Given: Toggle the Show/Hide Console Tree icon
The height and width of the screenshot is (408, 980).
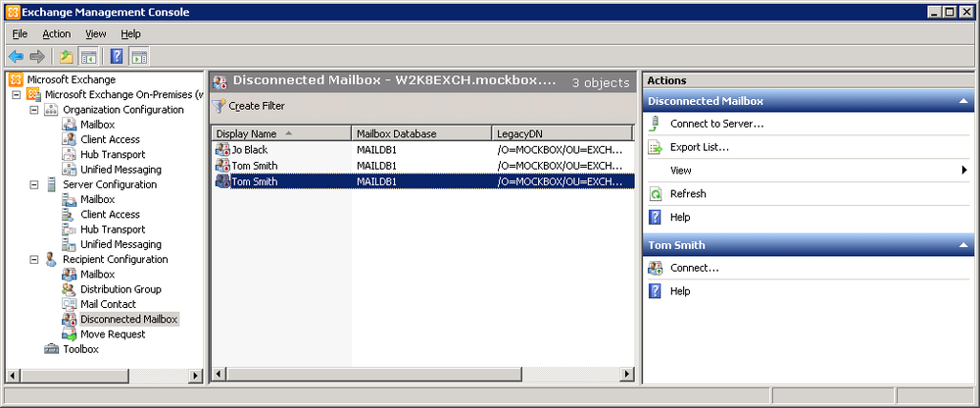Looking at the screenshot, I should tap(87, 57).
